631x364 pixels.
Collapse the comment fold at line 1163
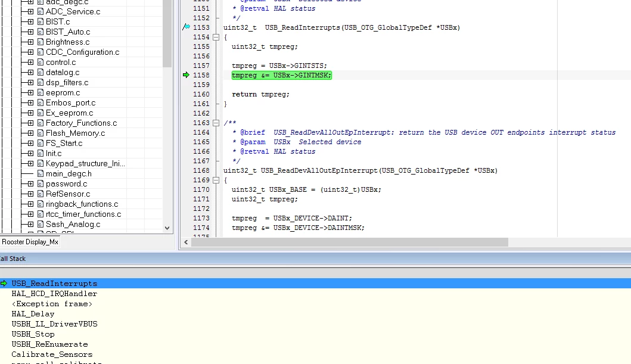[216, 123]
